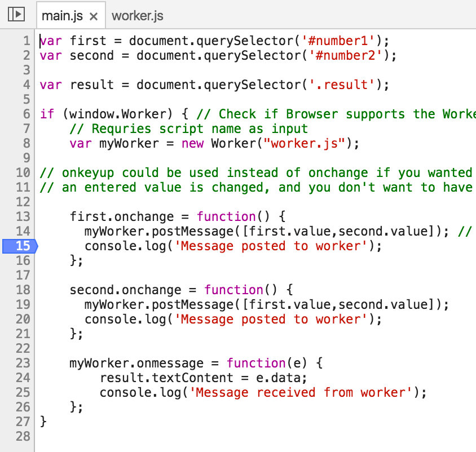This screenshot has height=452, width=476.
Task: Place cursor in "worker.js" string literal
Action: [x=308, y=144]
